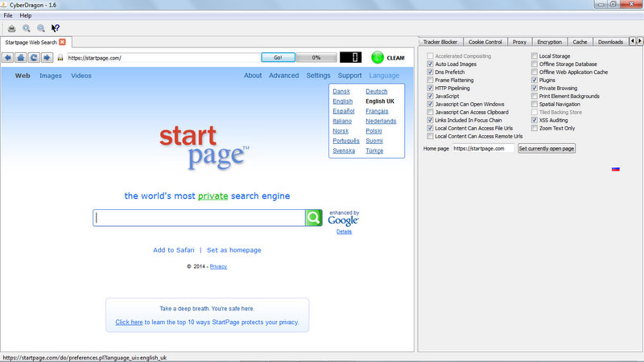Click the print toolbar icon
Image resolution: width=644 pixels, height=362 pixels.
coord(12,28)
